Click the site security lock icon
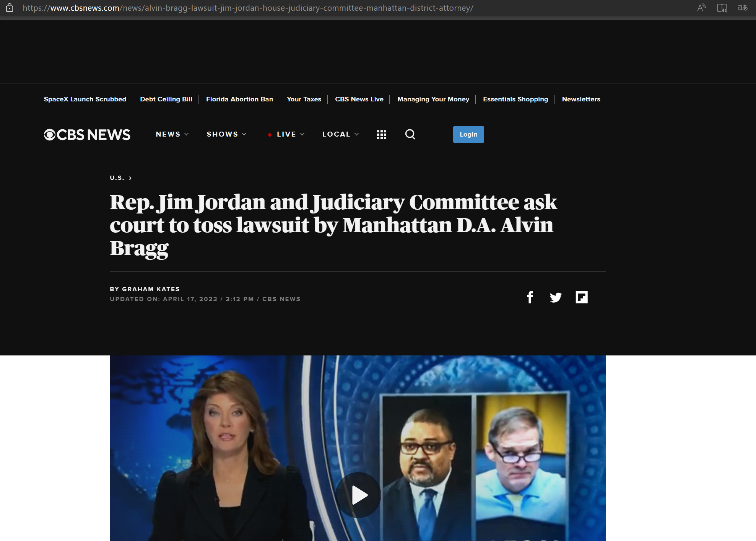This screenshot has height=541, width=756. [10, 8]
